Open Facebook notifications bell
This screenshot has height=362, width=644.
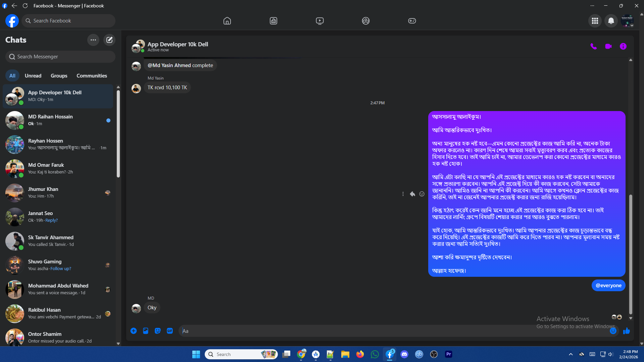coord(611,21)
